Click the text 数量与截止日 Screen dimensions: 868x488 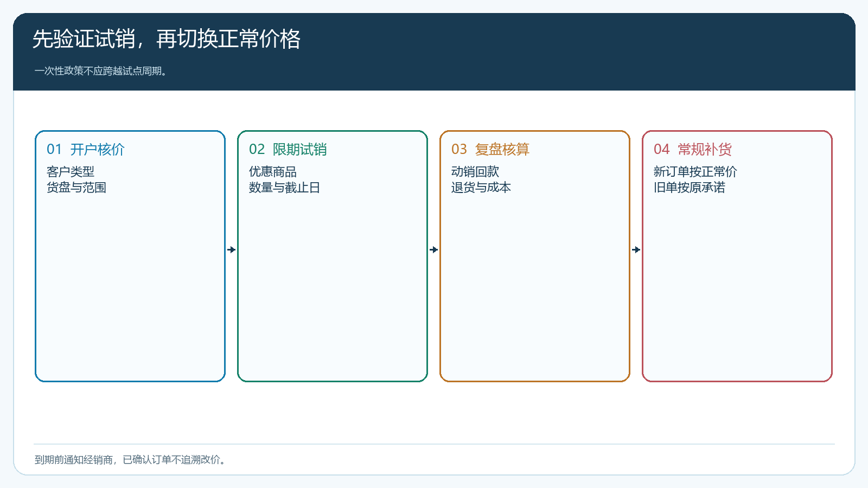(x=285, y=188)
